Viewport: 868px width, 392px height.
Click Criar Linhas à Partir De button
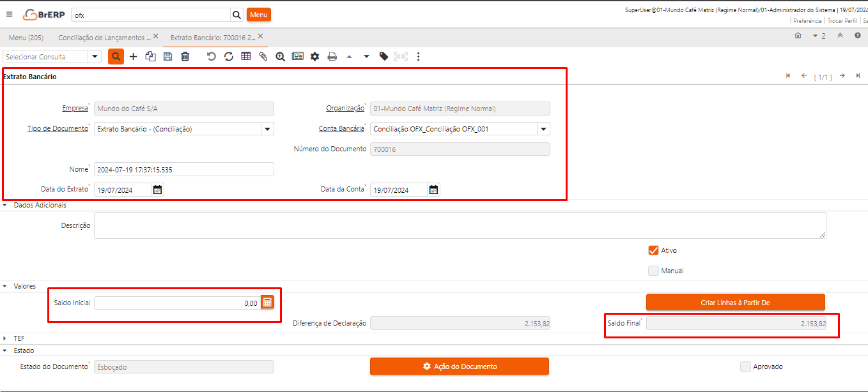coord(735,303)
